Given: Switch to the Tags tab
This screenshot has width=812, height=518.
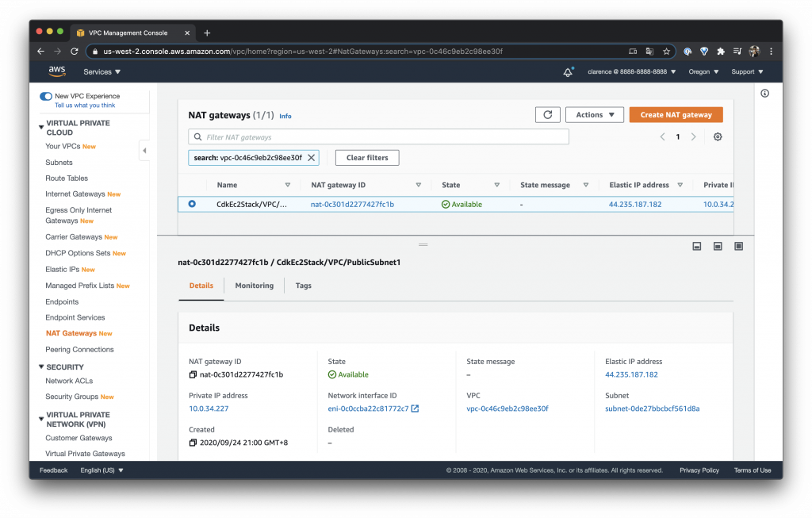Looking at the screenshot, I should pyautogui.click(x=304, y=286).
